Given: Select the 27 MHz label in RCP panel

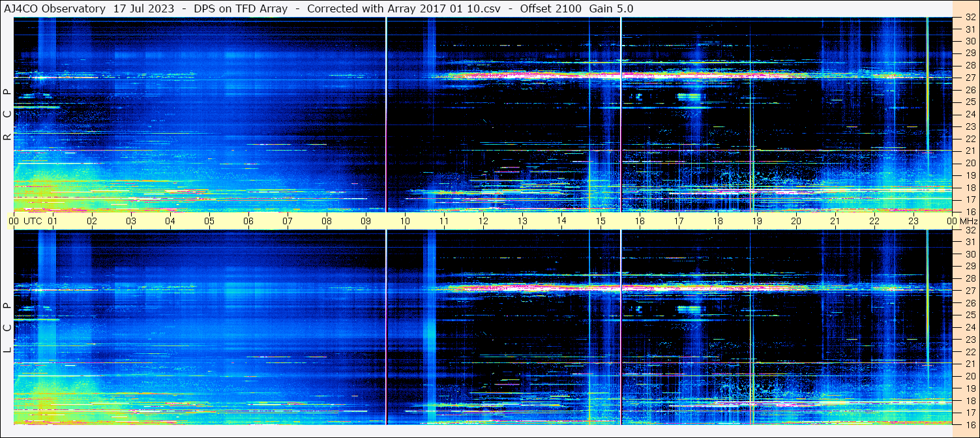Looking at the screenshot, I should coord(970,78).
